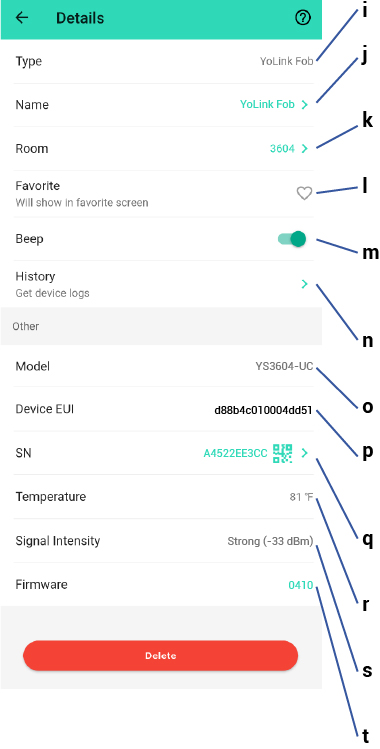
Task: Select the Favorite row label
Action: 38,185
